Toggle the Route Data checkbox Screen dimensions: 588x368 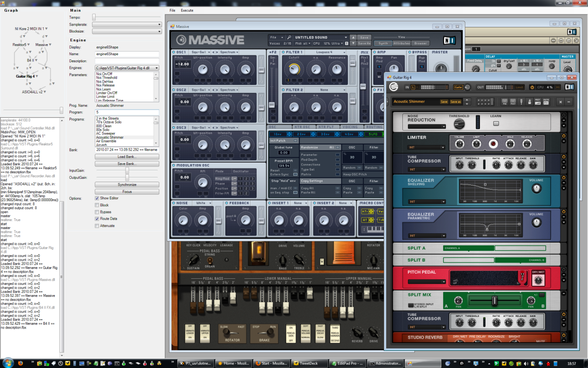[x=97, y=219]
